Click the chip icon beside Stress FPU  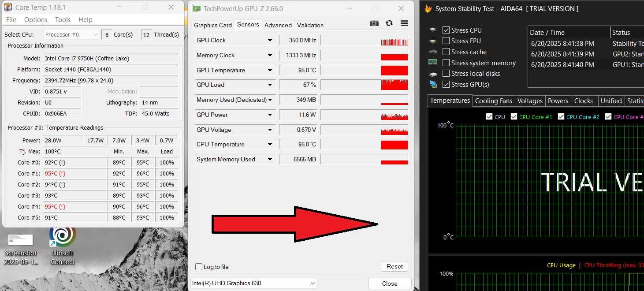(433, 41)
